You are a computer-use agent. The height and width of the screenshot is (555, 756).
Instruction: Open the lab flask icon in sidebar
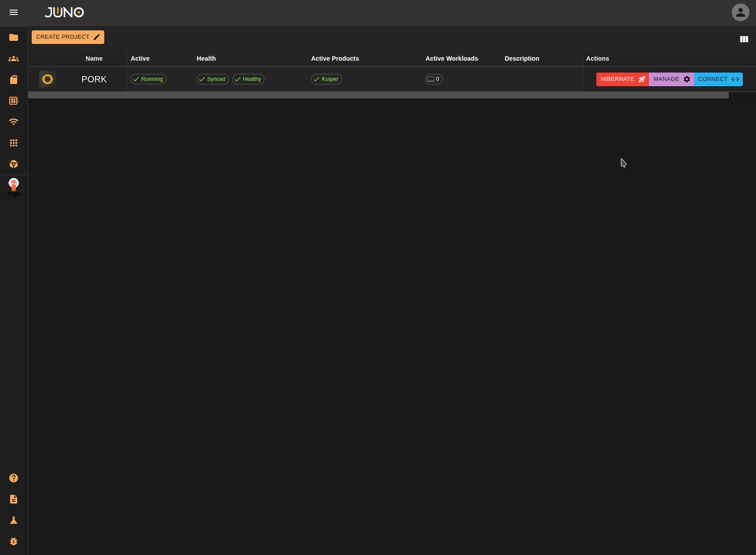click(x=14, y=520)
